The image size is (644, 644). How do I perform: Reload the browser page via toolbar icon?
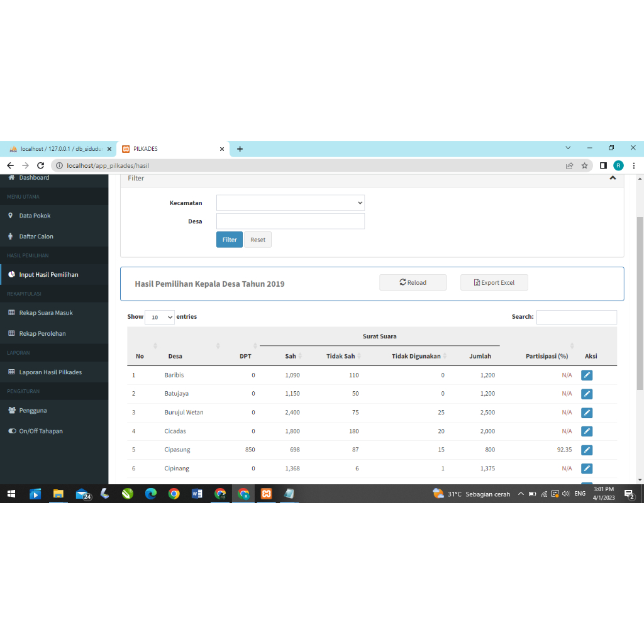point(41,165)
